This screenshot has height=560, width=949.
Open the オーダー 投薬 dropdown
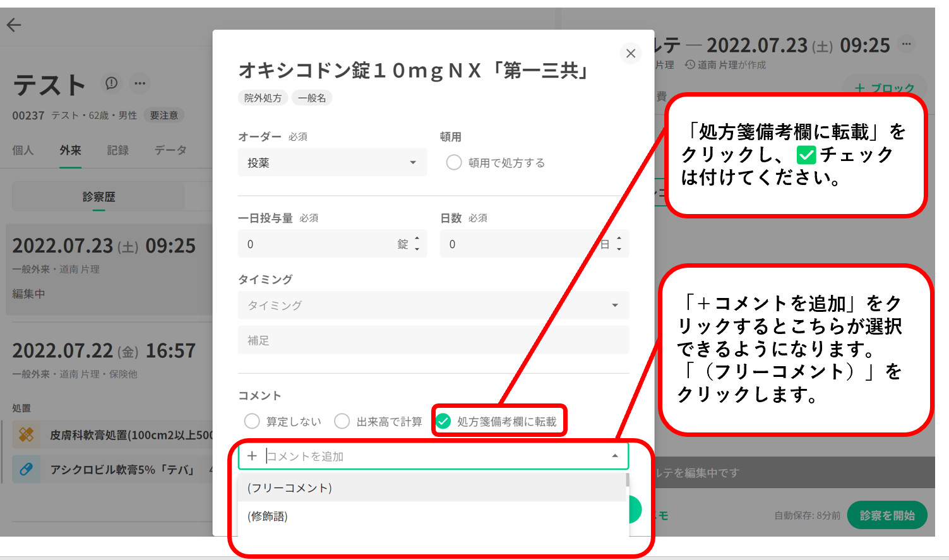(333, 162)
